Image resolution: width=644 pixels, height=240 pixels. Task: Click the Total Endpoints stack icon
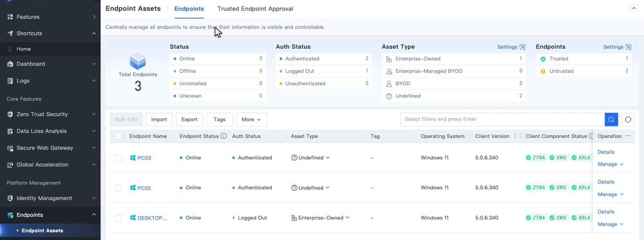click(138, 61)
